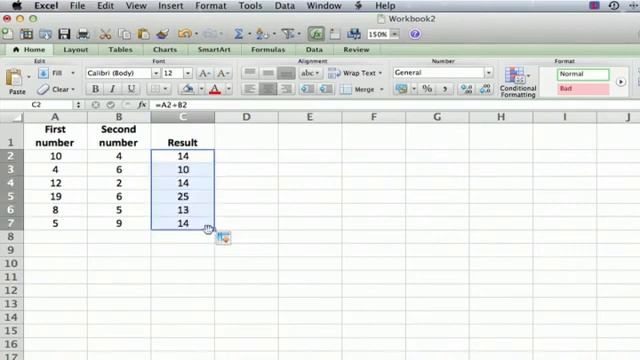This screenshot has height=360, width=640.
Task: Open the Format menu in menu bar
Action: click(211, 6)
